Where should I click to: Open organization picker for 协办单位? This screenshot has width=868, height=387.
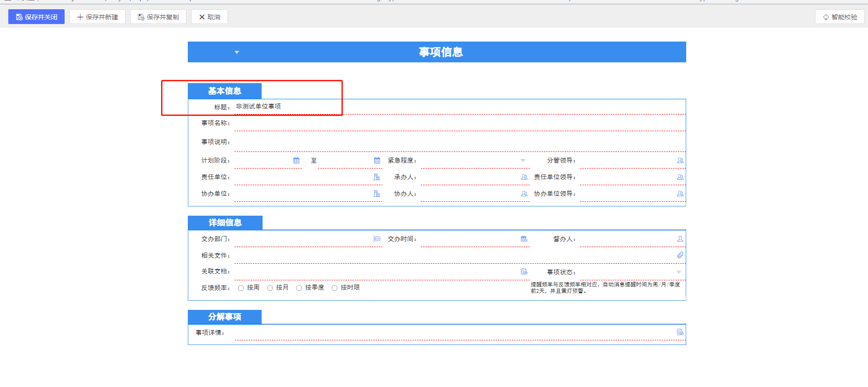coord(377,193)
